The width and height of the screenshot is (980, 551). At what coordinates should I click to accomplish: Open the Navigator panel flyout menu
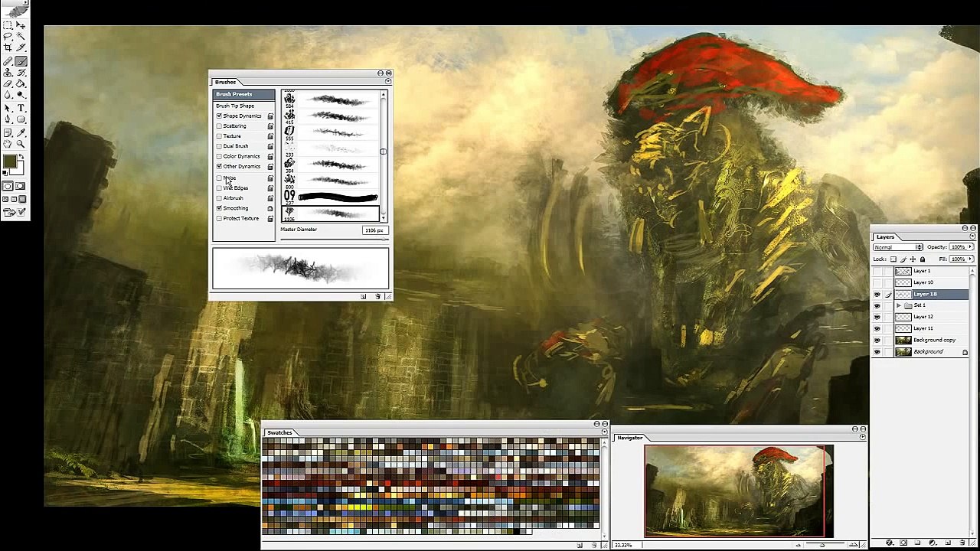pyautogui.click(x=863, y=437)
